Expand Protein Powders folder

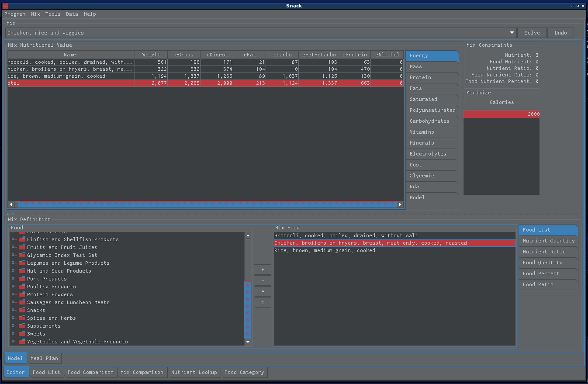click(x=14, y=294)
